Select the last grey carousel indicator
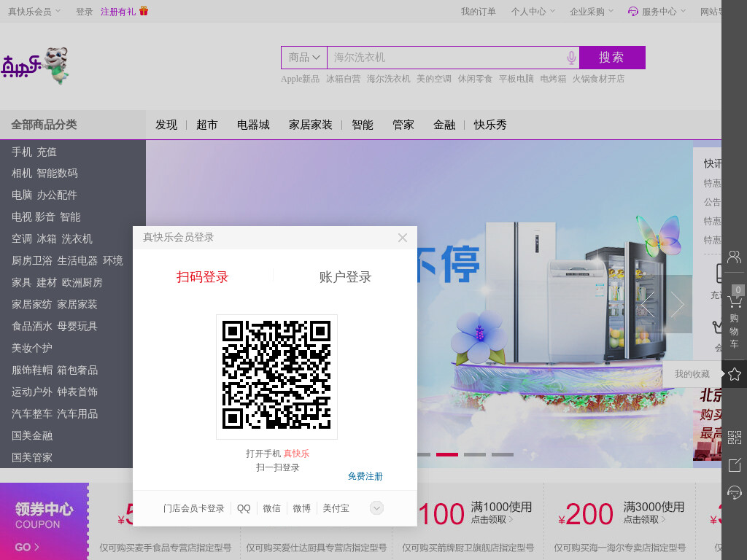The width and height of the screenshot is (747, 560). (x=503, y=455)
